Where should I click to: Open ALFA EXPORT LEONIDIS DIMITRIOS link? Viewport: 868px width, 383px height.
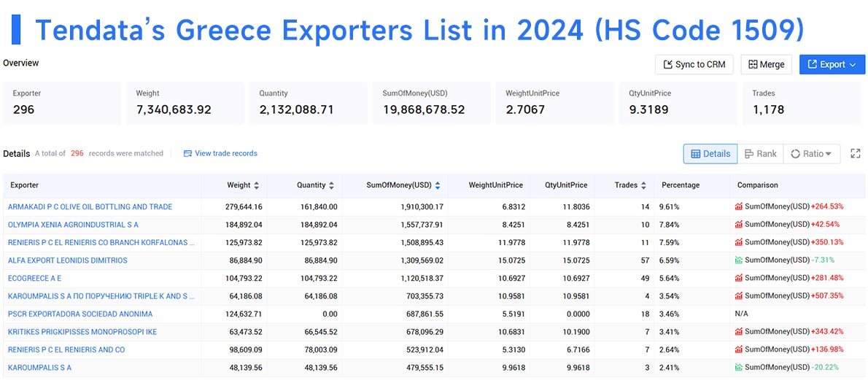(68, 260)
